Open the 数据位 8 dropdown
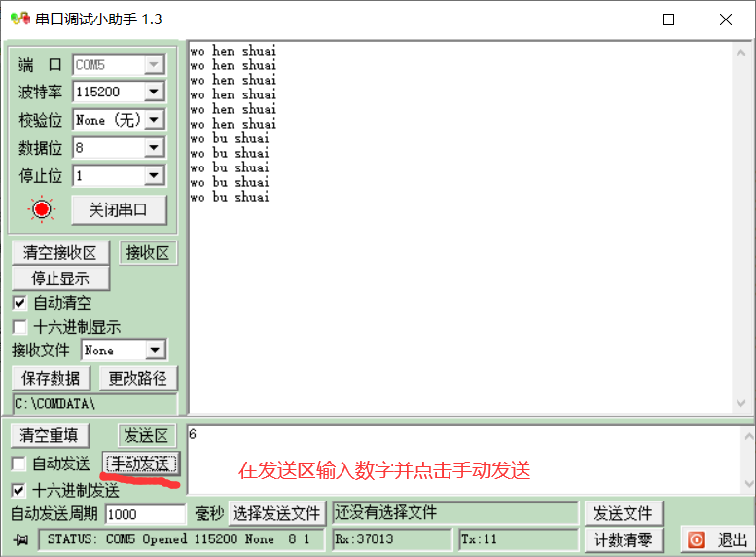This screenshot has width=756, height=557. [154, 148]
